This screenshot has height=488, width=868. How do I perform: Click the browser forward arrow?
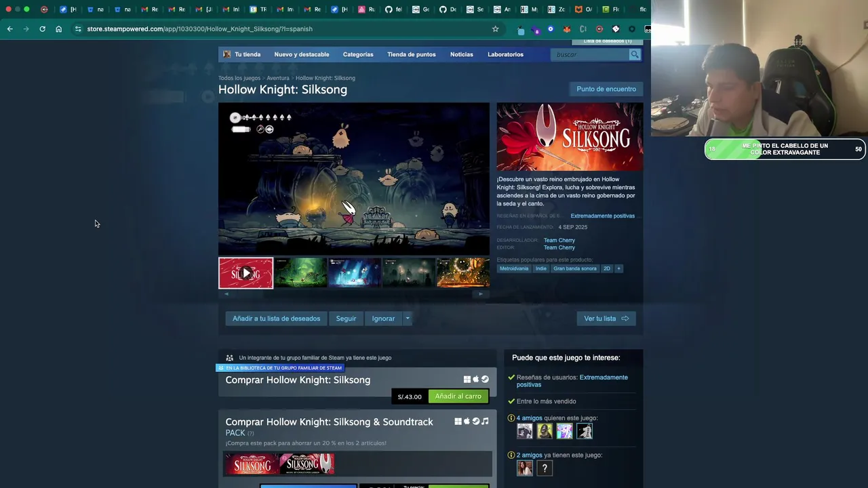(x=26, y=29)
